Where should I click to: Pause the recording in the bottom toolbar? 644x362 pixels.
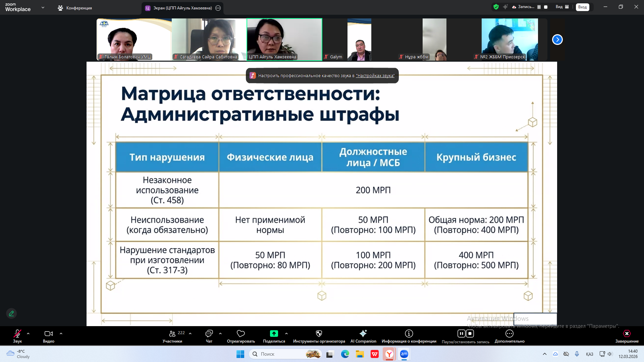pos(462,334)
